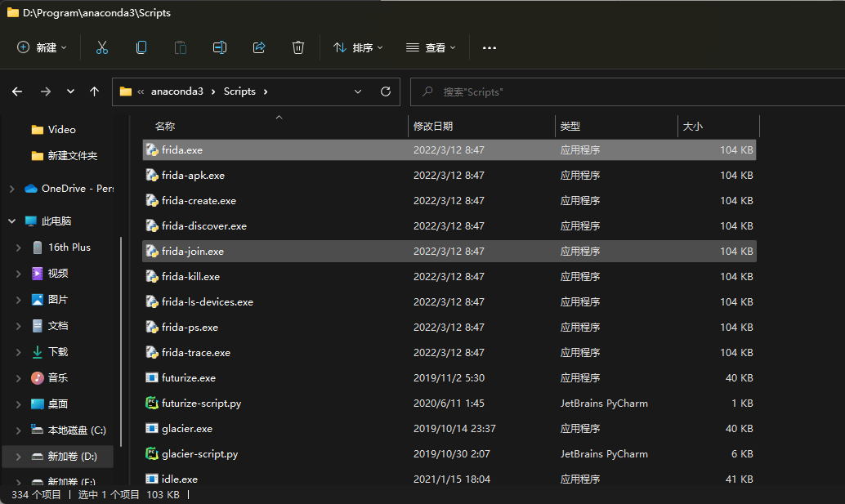845x504 pixels.
Task: Collapse the 此电脑 tree node
Action: tap(12, 221)
